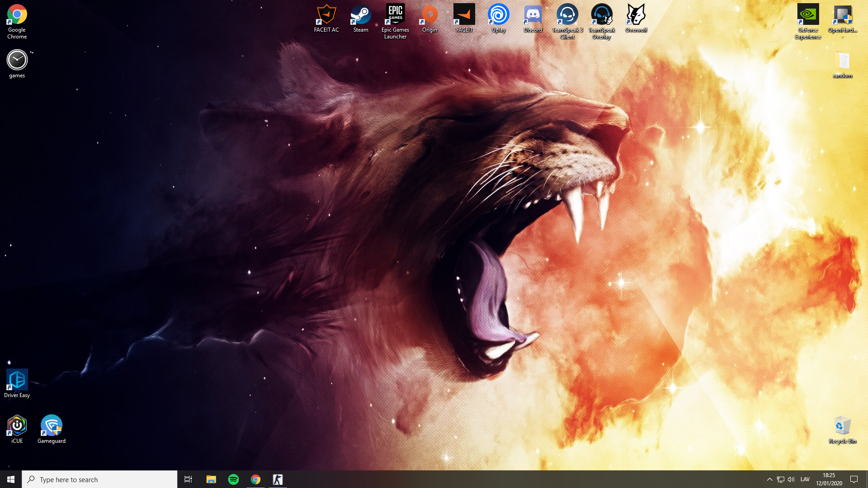Open Spotify from taskbar
The width and height of the screenshot is (868, 488).
pos(234,479)
